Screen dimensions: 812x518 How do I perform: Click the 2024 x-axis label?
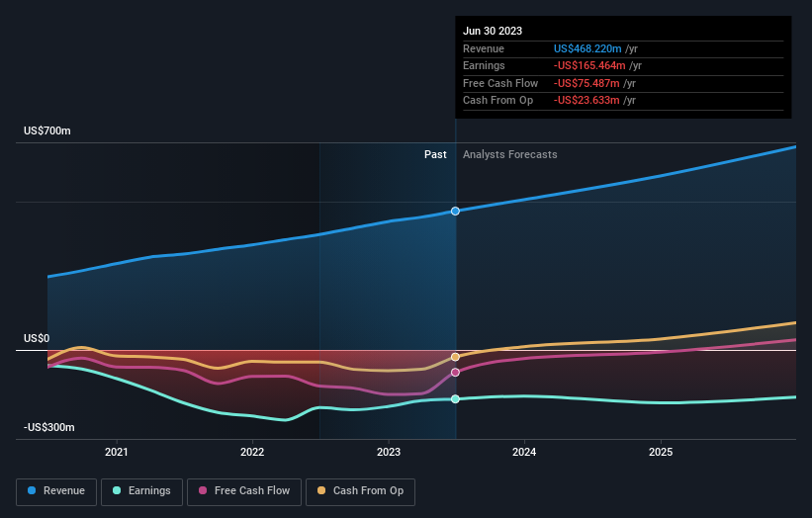[524, 453]
